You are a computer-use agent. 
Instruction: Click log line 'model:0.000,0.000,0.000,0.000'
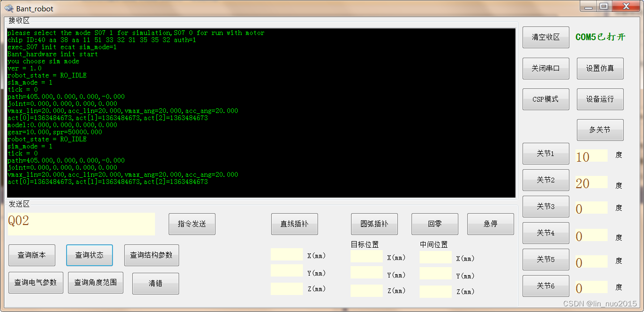(x=62, y=125)
